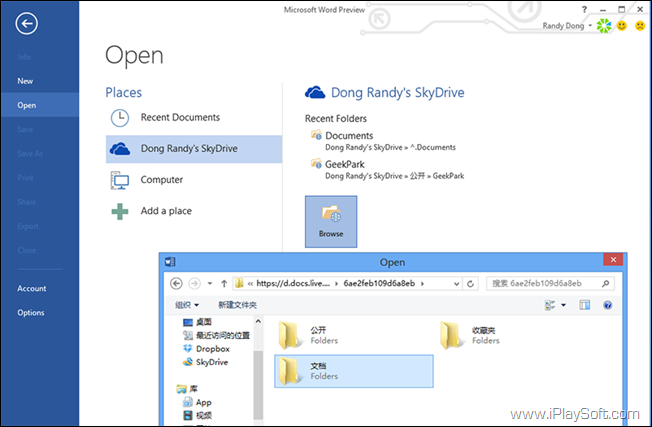The width and height of the screenshot is (652, 427).
Task: Refresh the Open dialog address bar
Action: click(x=470, y=284)
